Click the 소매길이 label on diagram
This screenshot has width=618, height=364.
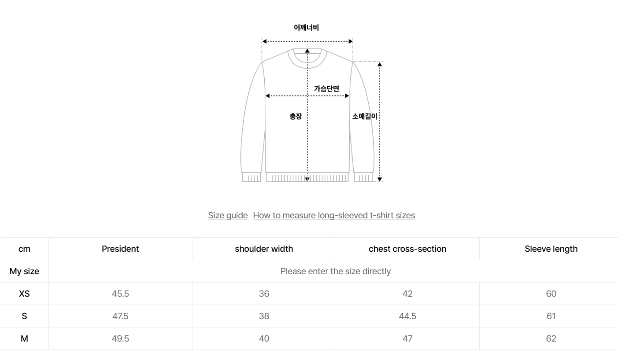click(365, 116)
